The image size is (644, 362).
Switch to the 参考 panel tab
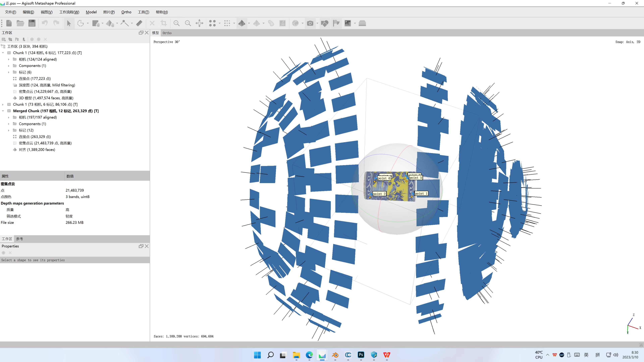19,239
